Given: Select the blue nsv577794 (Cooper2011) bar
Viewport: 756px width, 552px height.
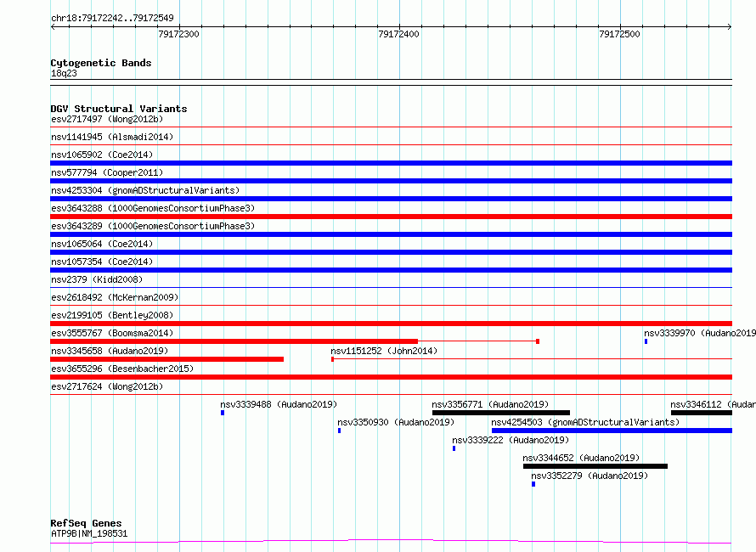Looking at the screenshot, I should click(x=391, y=181).
